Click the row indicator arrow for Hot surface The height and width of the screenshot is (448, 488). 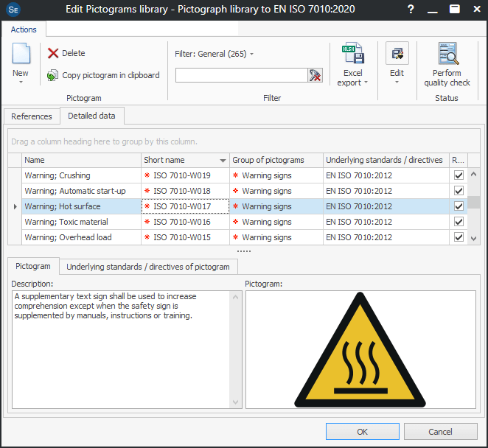[x=15, y=206]
